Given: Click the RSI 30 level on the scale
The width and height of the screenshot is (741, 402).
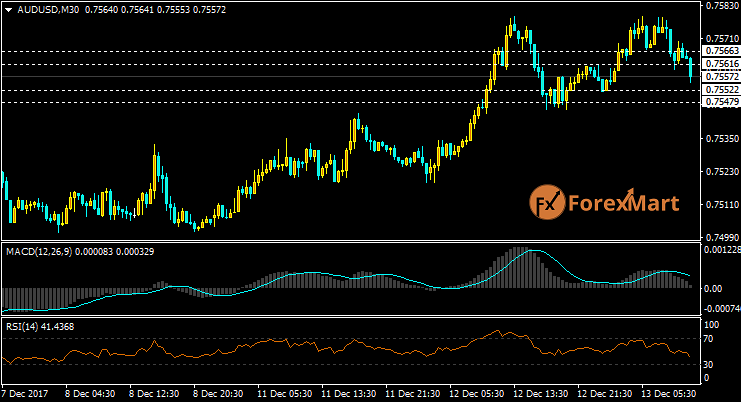Looking at the screenshot, I should [708, 365].
